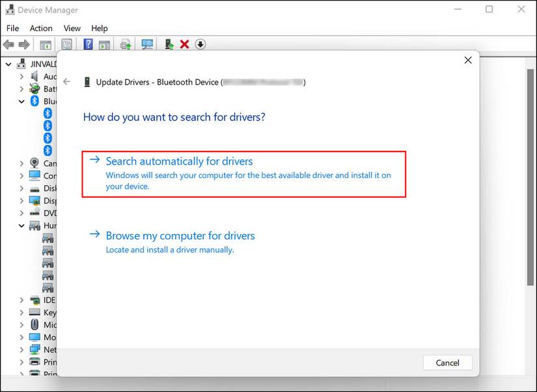
Task: Expand the Batteries category chevron
Action: [21, 88]
